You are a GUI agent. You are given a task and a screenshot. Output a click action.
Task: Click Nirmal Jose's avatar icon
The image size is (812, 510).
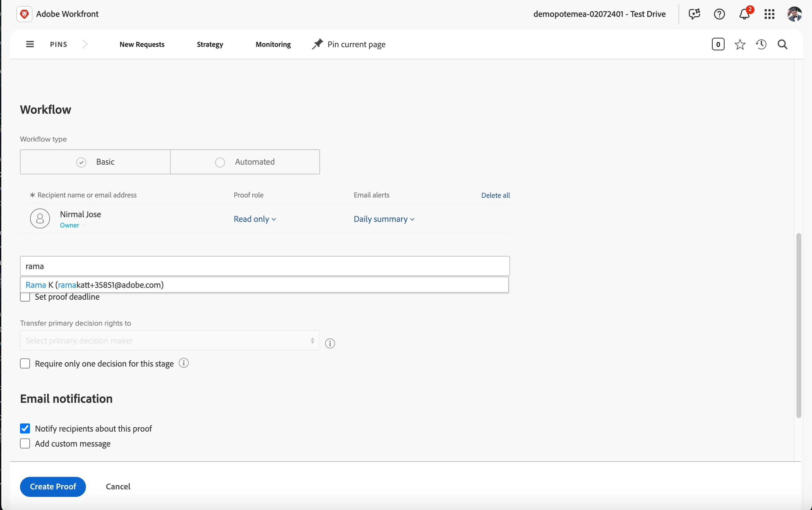pos(40,218)
